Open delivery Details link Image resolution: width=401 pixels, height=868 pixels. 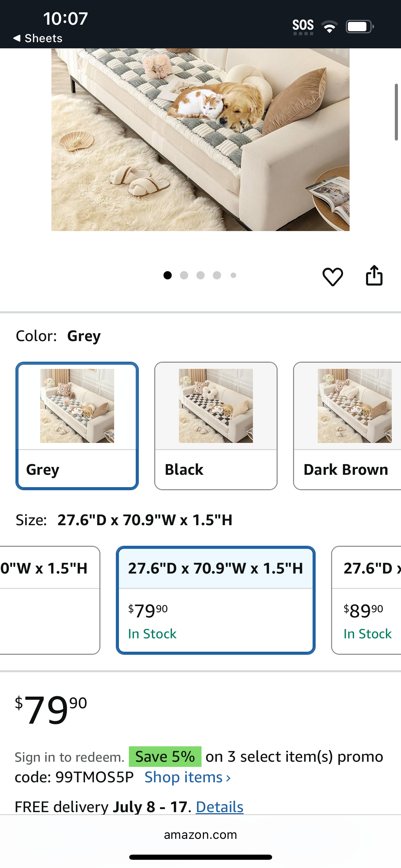pyautogui.click(x=220, y=807)
